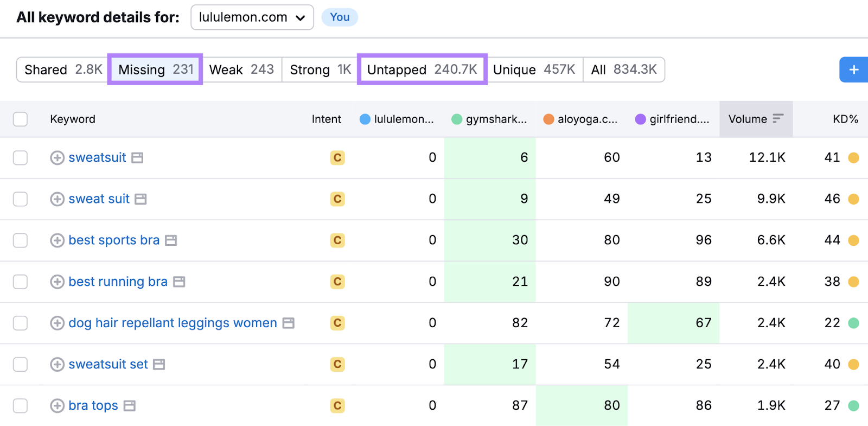This screenshot has width=868, height=426.
Task: Click the orange aloyoga column color dot
Action: coord(548,119)
